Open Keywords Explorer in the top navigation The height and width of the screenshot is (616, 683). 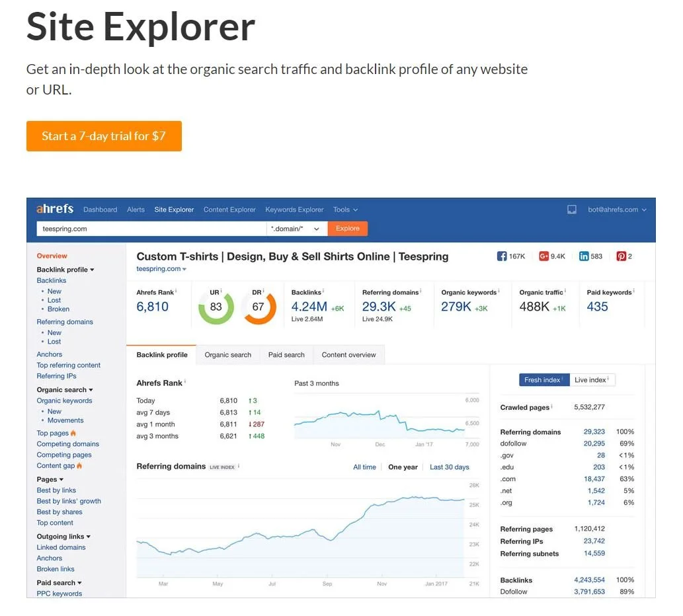tap(294, 210)
